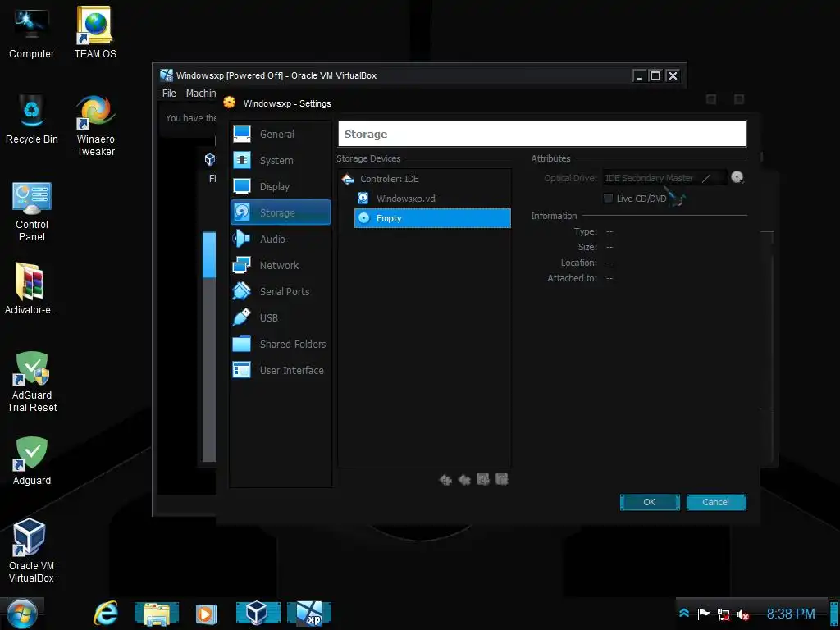Viewport: 840px width, 630px height.
Task: Click the blue scrollbar thumb in VirtualBox window
Action: click(x=209, y=255)
